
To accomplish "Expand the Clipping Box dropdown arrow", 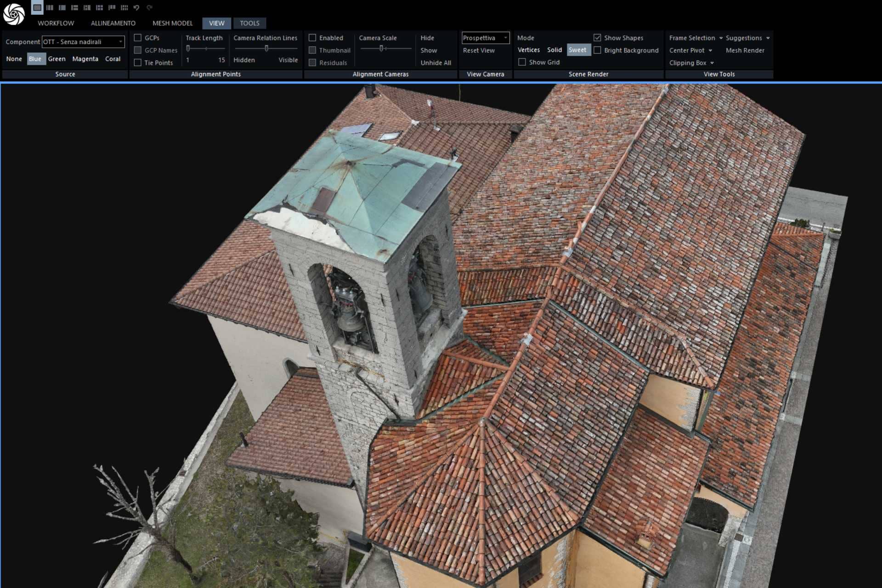I will [712, 63].
